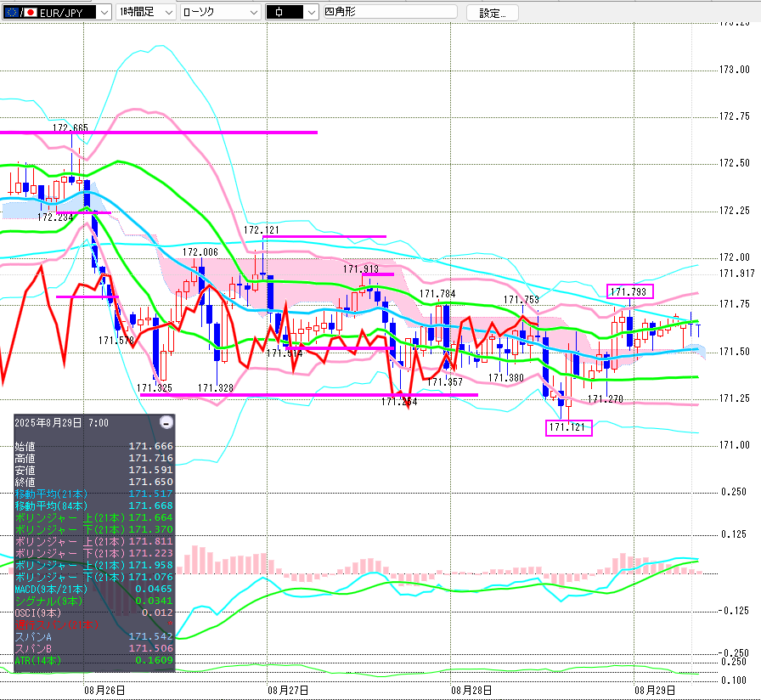The height and width of the screenshot is (700, 761).
Task: Click the Bollinger lower value 171.223
Action: [150, 553]
